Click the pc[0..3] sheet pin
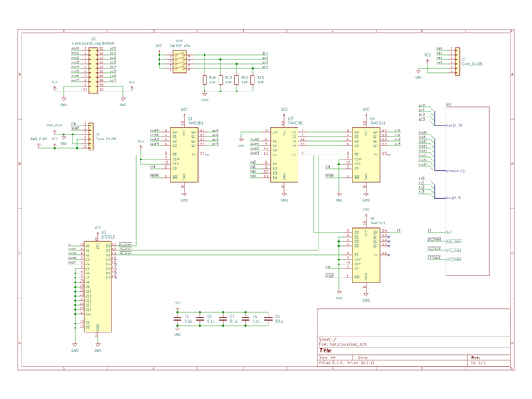 pos(454,126)
